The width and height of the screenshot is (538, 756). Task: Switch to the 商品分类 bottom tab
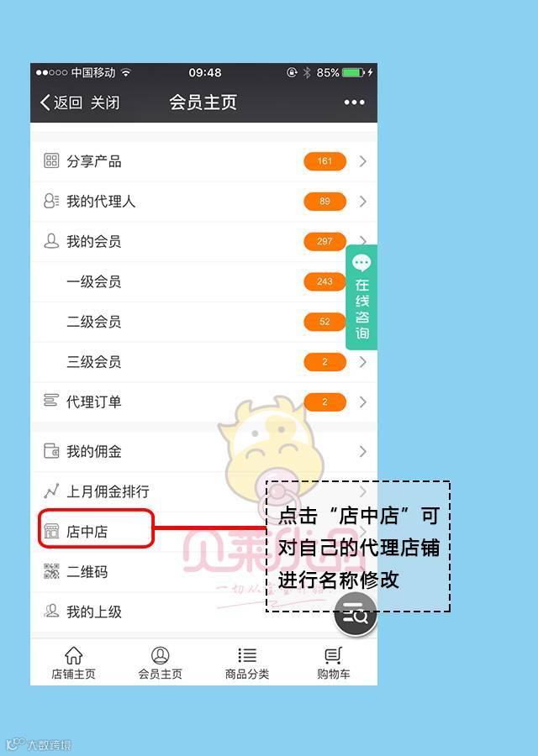[x=247, y=663]
